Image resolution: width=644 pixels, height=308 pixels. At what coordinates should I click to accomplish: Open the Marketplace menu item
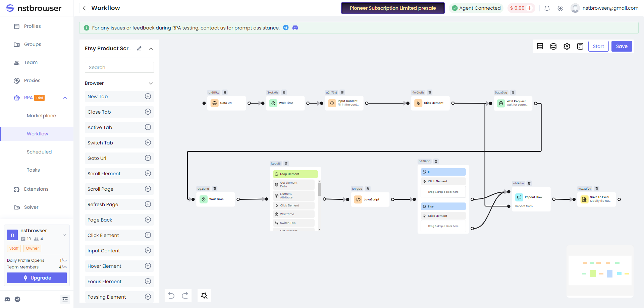[41, 116]
